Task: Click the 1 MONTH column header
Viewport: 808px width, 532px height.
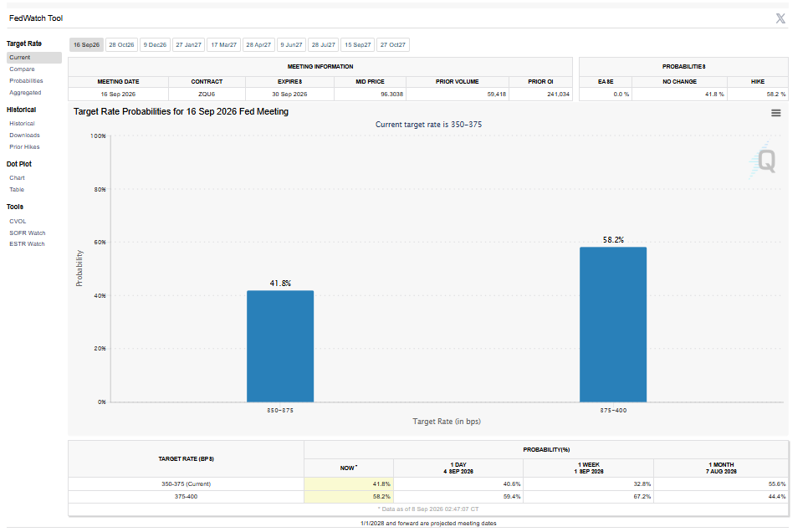Action: [x=721, y=468]
